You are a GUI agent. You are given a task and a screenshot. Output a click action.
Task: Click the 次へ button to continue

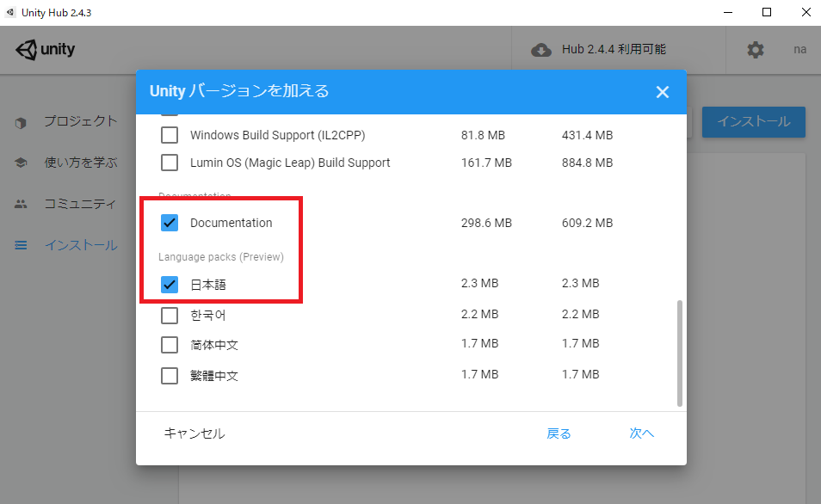pyautogui.click(x=641, y=433)
